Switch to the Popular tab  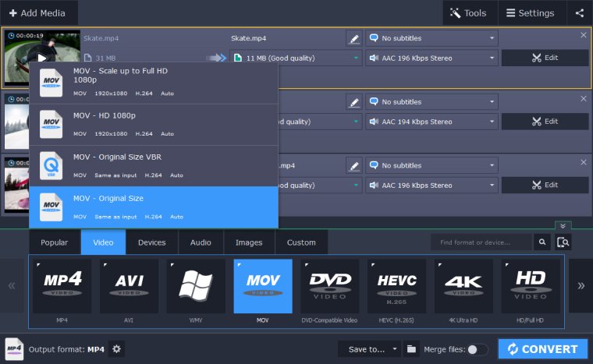tap(55, 242)
